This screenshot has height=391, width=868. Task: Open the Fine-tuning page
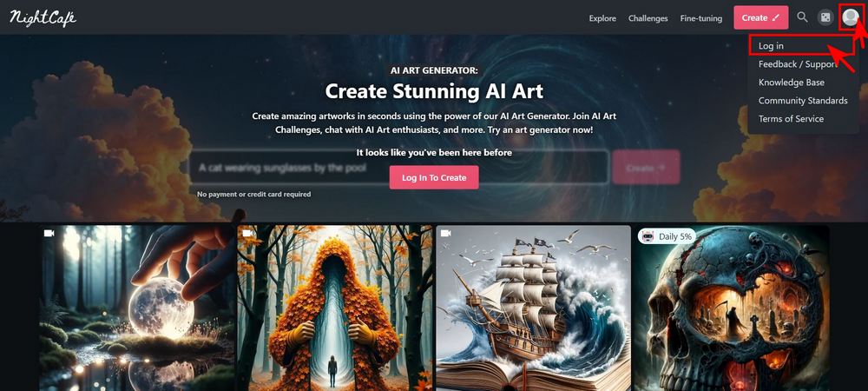coord(700,18)
